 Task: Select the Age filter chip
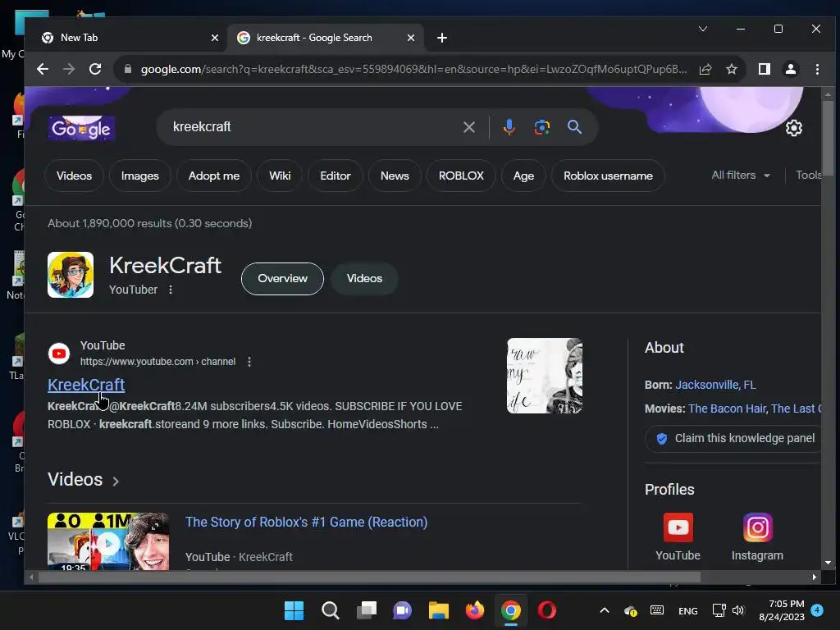(523, 176)
